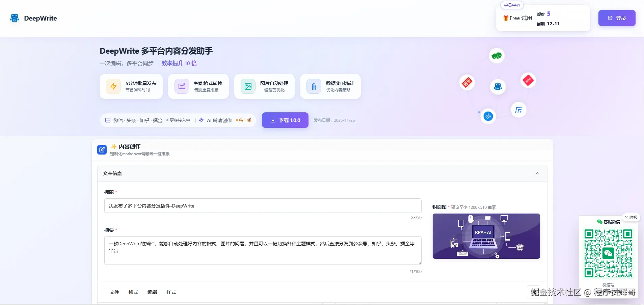Click the 23/50 title character counter
This screenshot has width=644, height=305.
click(416, 218)
